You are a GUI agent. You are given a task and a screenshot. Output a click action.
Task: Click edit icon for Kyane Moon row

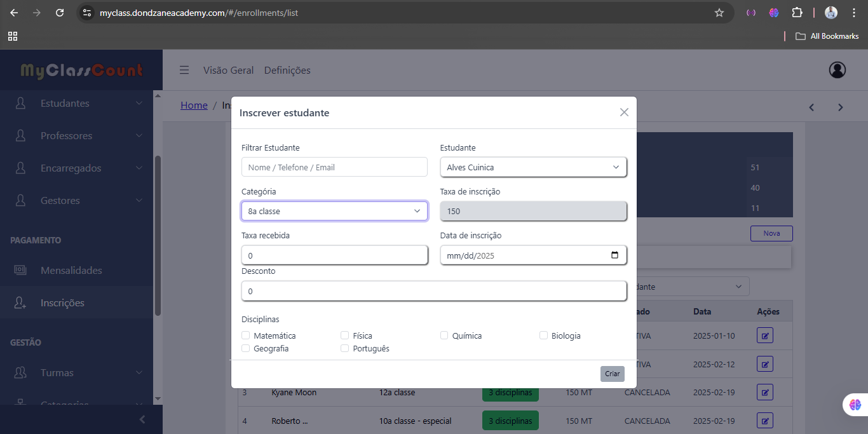click(765, 392)
